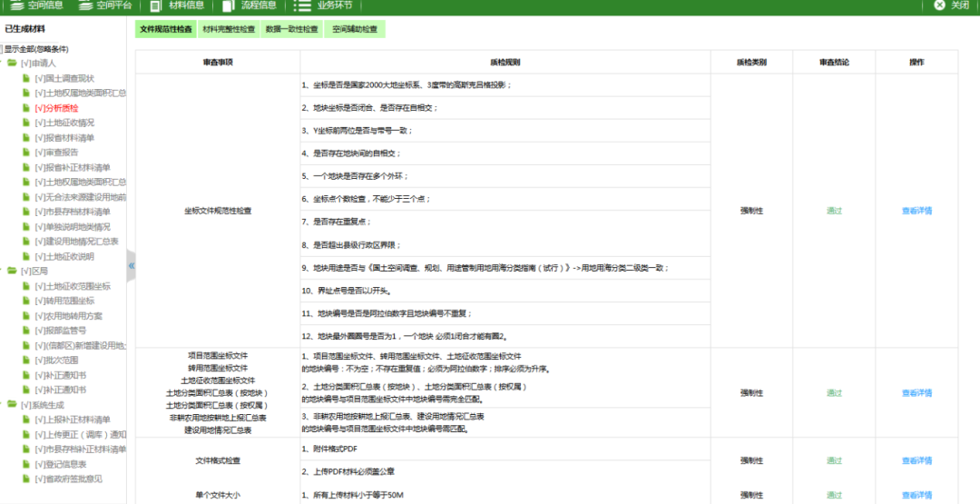
Task: Click 文件格式检查 cell text
Action: point(218,460)
